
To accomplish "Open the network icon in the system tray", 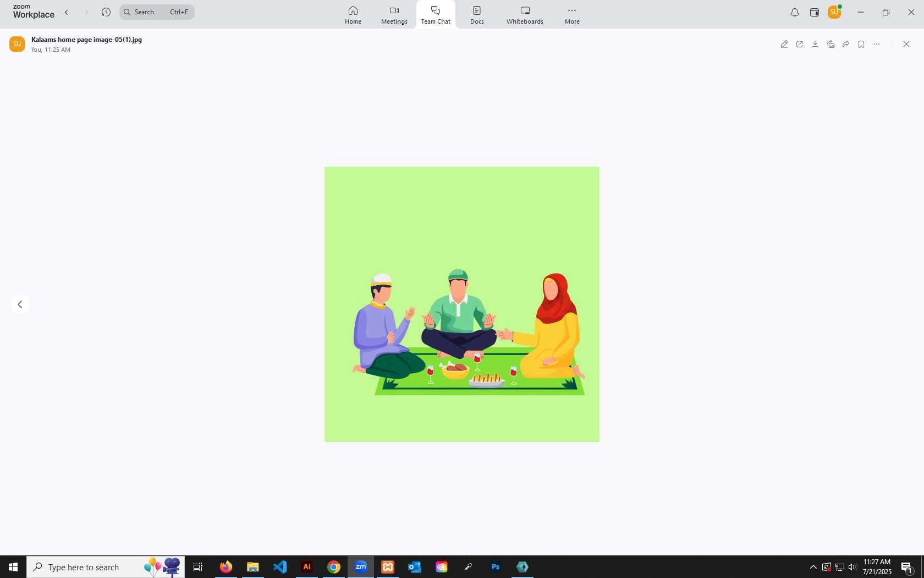I will (840, 567).
